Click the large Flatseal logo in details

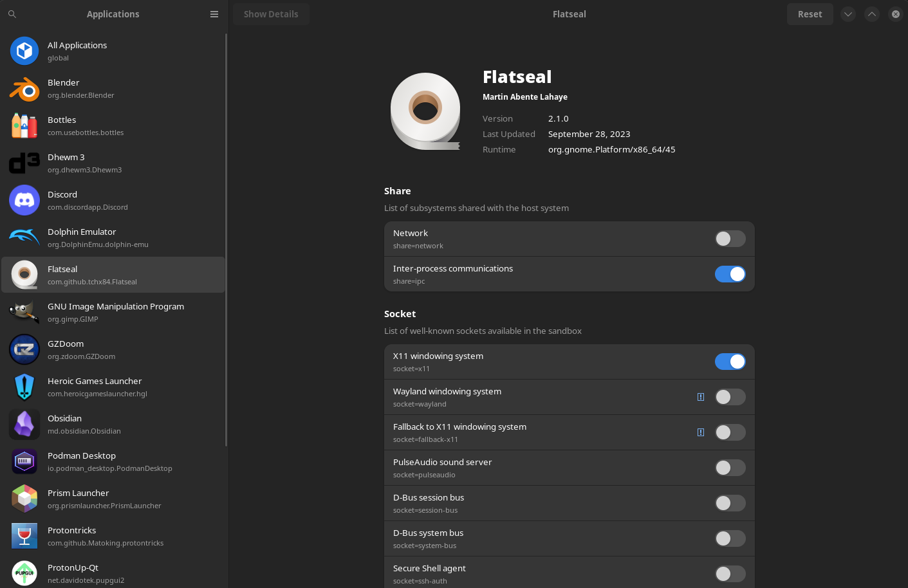click(x=425, y=111)
